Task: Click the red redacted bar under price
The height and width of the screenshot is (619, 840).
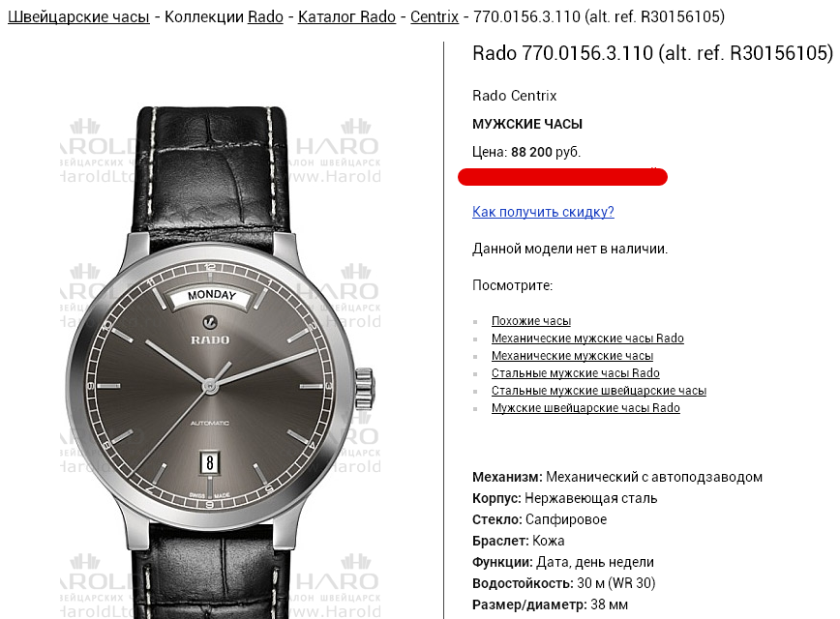Action: coord(562,177)
